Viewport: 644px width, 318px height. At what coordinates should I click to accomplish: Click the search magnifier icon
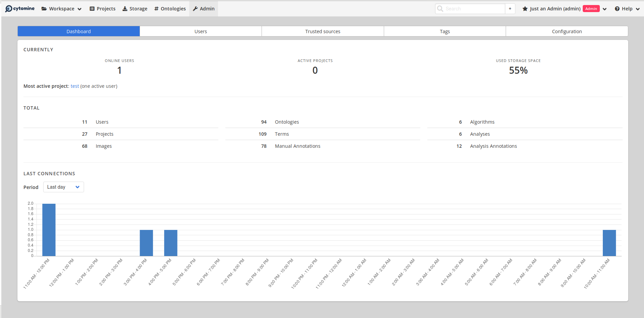[440, 9]
